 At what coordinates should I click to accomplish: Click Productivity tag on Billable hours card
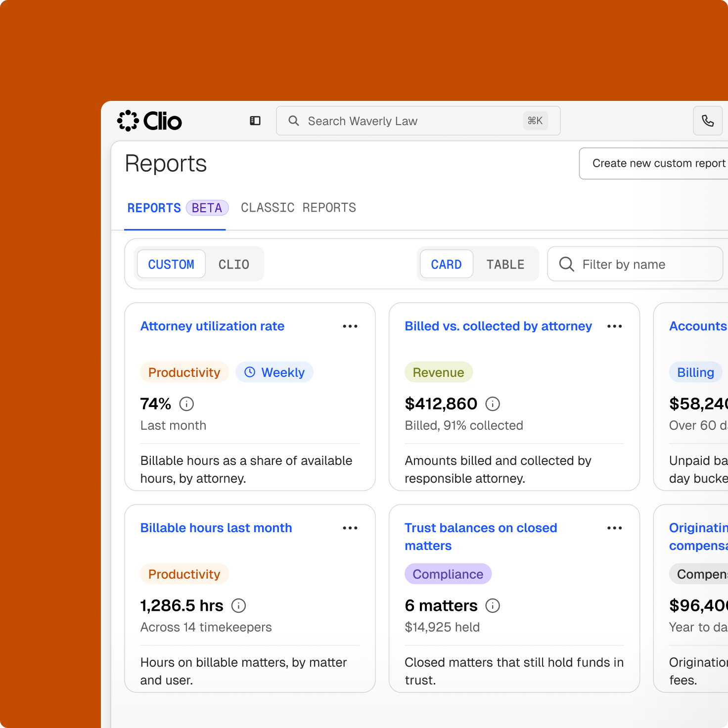coord(184,574)
